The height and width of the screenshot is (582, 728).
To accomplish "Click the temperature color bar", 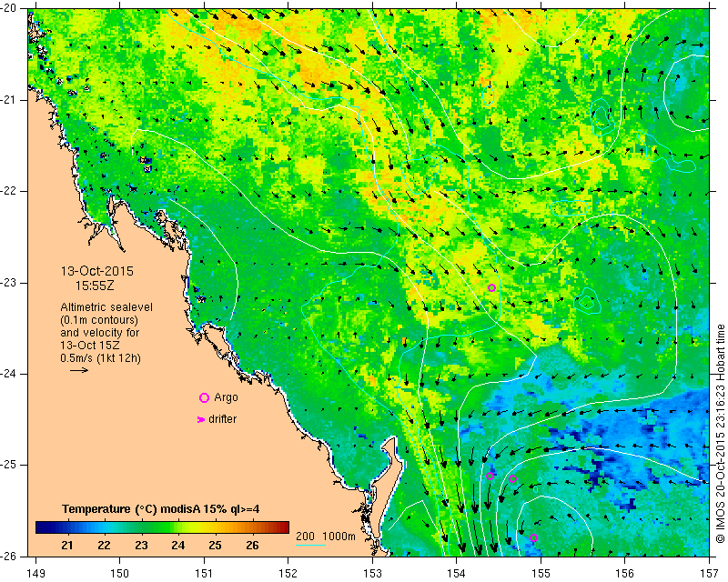I will tap(163, 527).
